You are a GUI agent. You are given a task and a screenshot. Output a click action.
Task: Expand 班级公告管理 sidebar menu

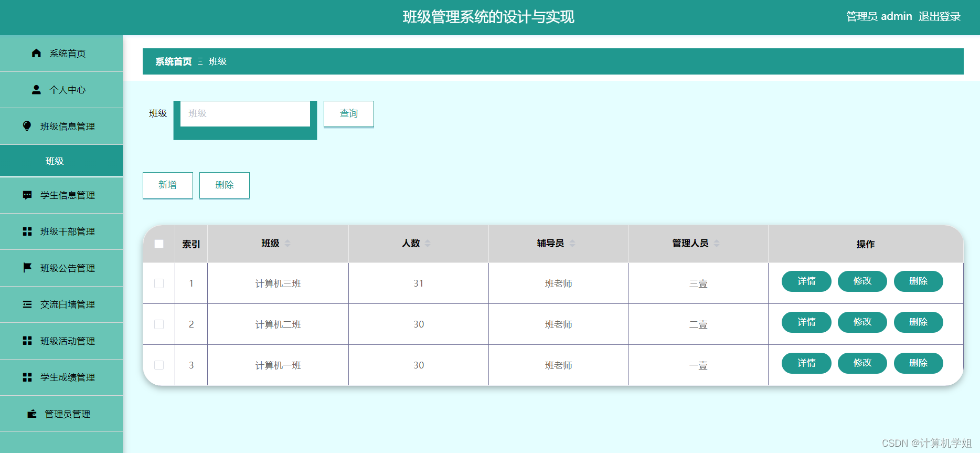pos(61,268)
